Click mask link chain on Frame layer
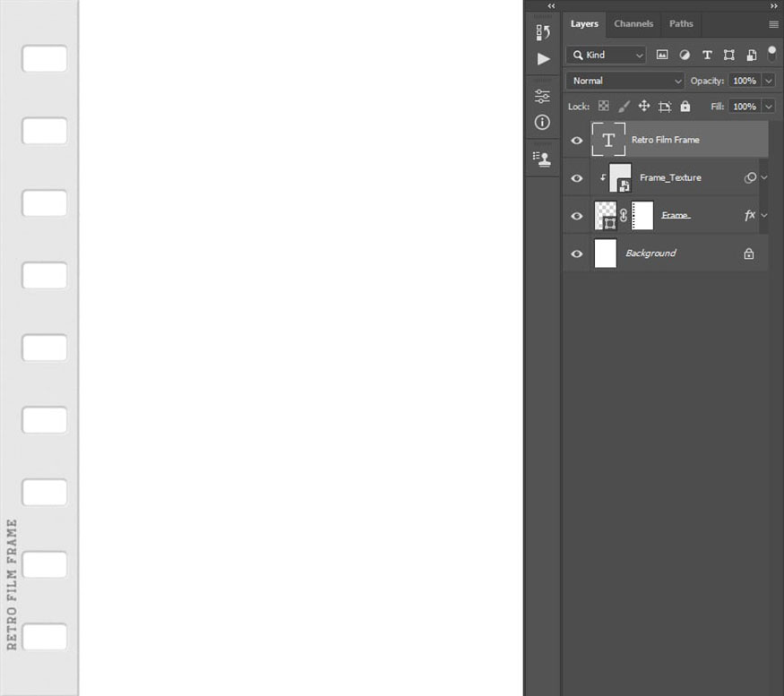This screenshot has width=784, height=696. (624, 216)
